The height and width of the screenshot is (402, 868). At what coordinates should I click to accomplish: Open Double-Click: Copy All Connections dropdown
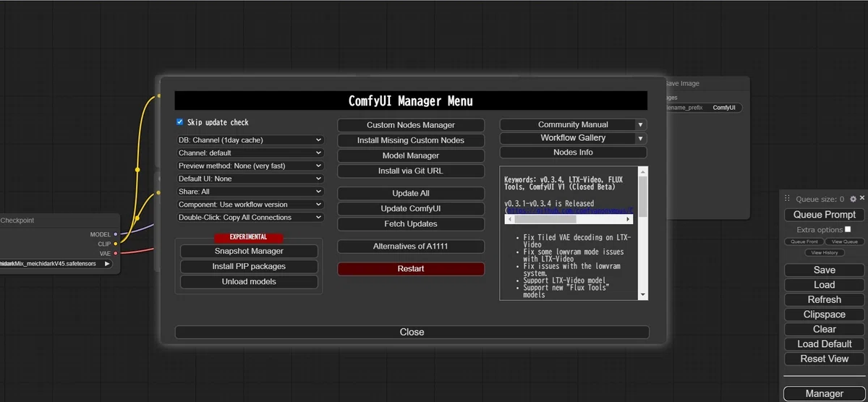coord(250,218)
